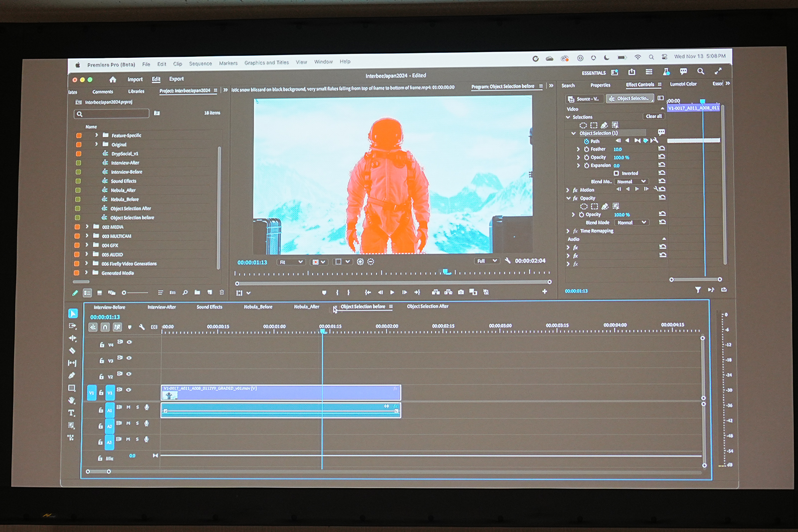
Task: Toggle the lock on track V3
Action: tap(102, 360)
